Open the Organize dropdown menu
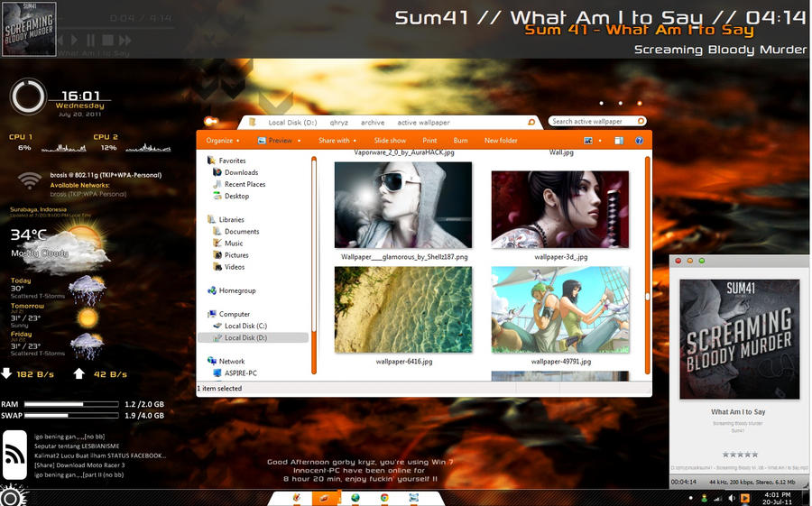 [223, 141]
